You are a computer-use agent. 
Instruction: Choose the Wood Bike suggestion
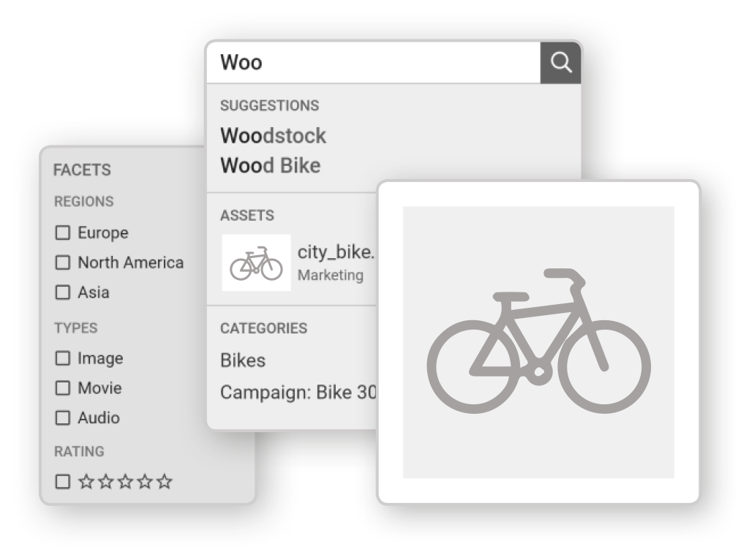[x=271, y=166]
